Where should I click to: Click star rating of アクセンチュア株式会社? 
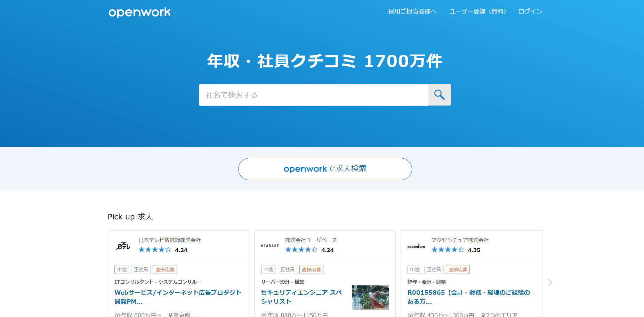pyautogui.click(x=448, y=250)
